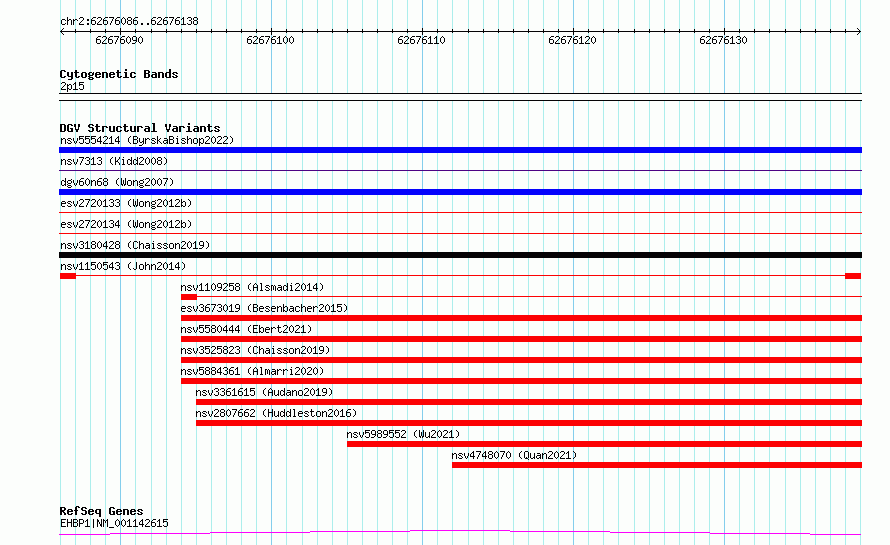The height and width of the screenshot is (545, 890).
Task: Select the nsv5989552 (Wu2021) label
Action: coord(403,434)
